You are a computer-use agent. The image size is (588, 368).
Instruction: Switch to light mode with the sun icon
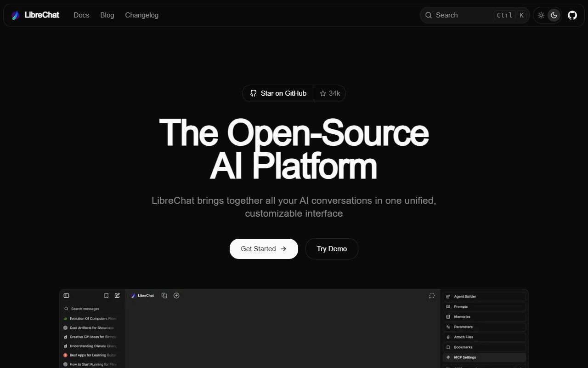pos(541,15)
